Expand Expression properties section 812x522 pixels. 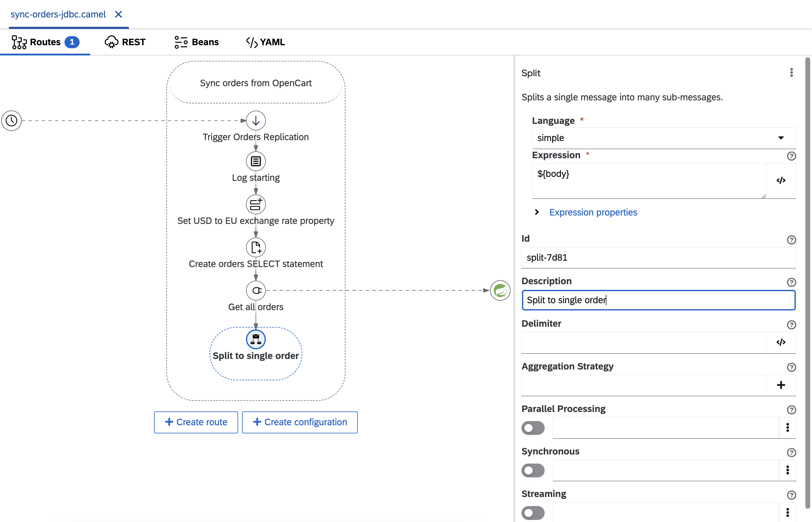537,212
